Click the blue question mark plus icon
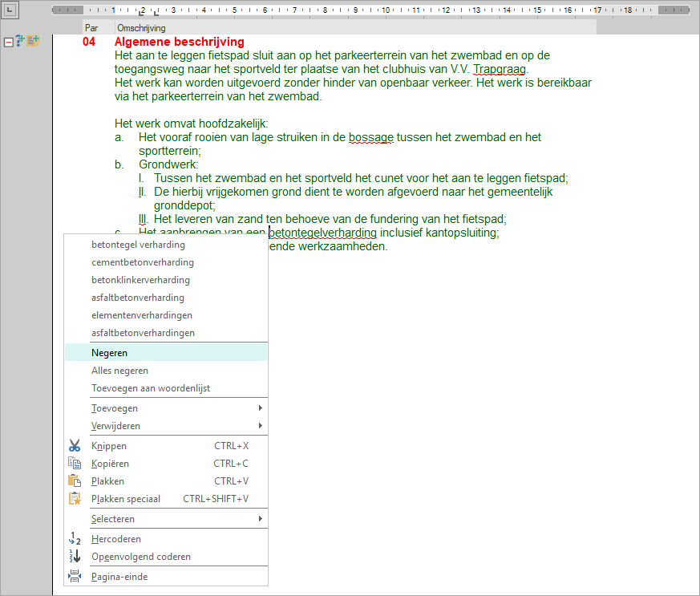The image size is (700, 596). 20,41
